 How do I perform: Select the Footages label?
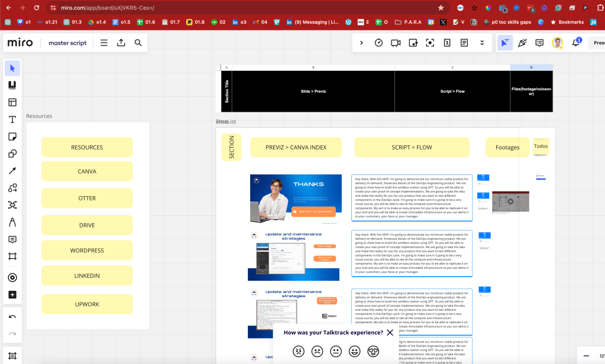click(x=507, y=147)
